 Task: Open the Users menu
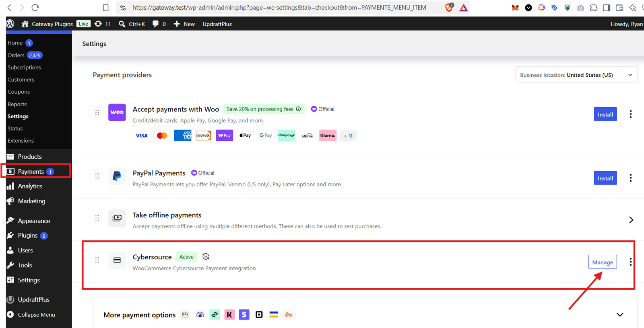25,250
